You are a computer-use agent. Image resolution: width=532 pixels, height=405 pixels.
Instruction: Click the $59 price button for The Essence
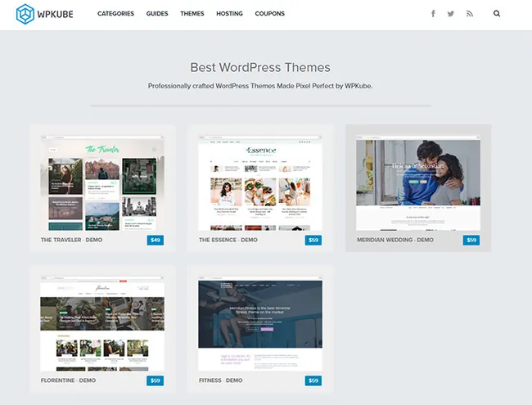tap(313, 241)
